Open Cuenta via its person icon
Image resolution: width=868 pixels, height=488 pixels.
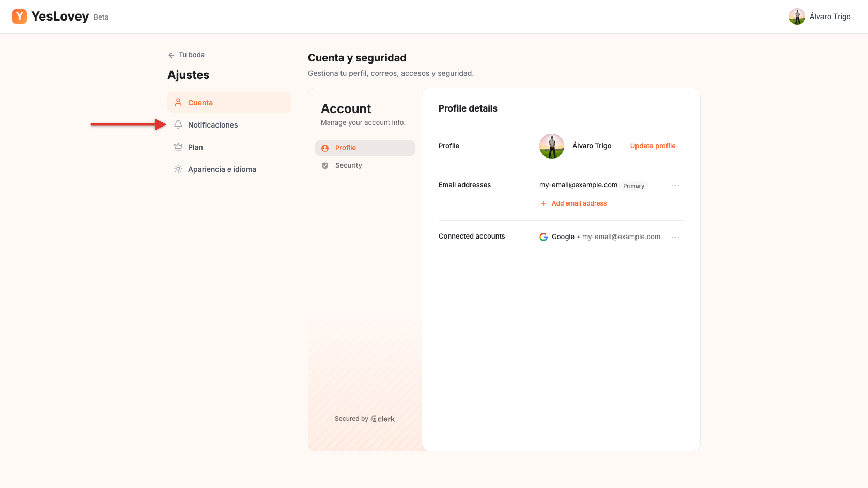[x=178, y=102]
